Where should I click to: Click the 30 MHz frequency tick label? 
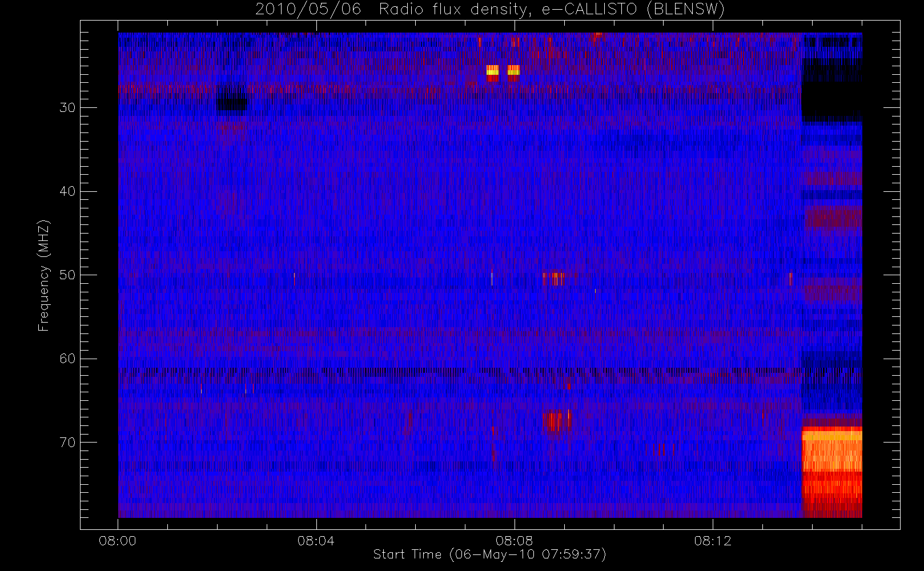(x=67, y=108)
